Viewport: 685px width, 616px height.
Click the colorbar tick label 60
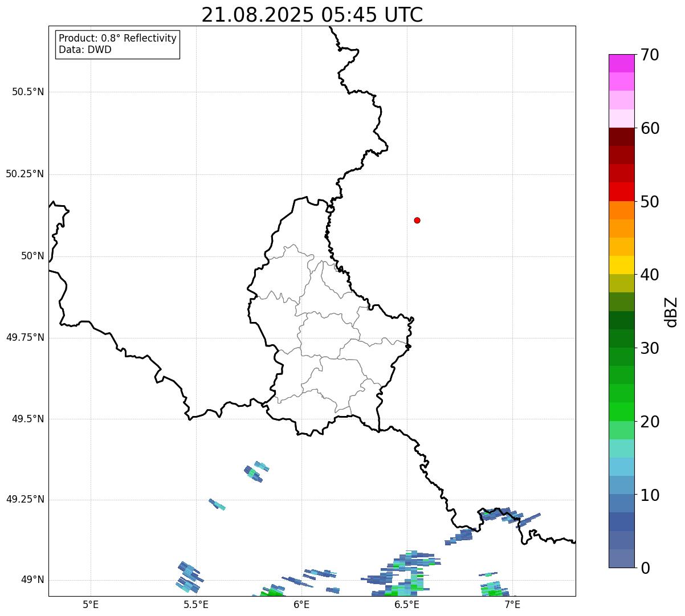click(650, 128)
